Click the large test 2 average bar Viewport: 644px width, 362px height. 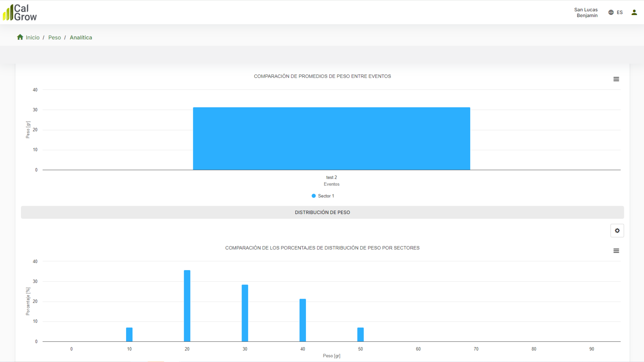[331, 138]
